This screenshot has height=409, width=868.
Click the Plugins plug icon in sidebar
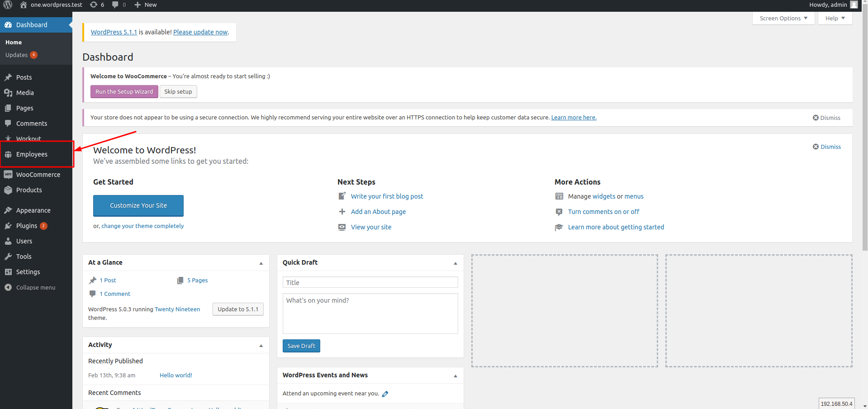tap(8, 226)
